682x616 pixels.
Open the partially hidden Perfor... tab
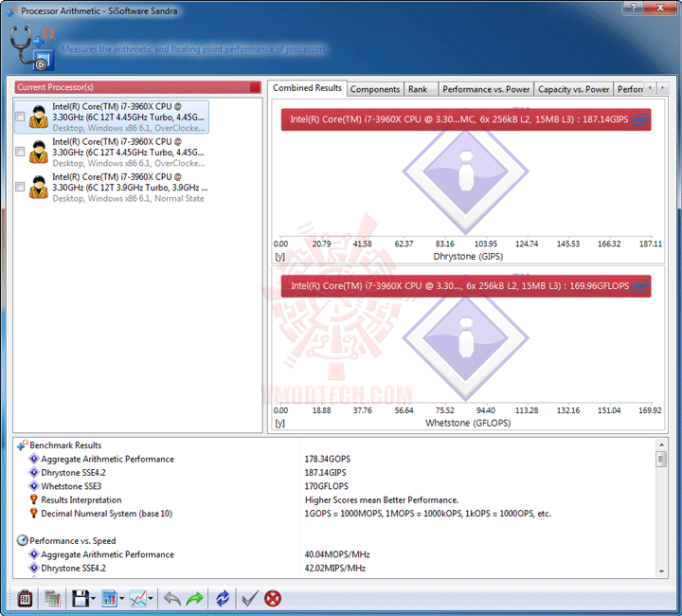pos(629,89)
